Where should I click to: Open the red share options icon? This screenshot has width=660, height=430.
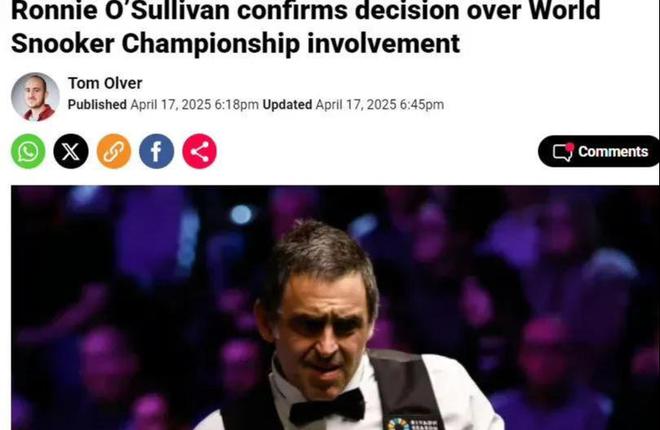click(x=200, y=151)
